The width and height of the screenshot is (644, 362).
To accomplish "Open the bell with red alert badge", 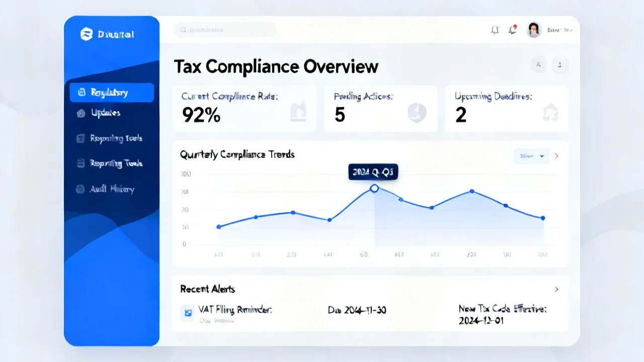I will (513, 30).
